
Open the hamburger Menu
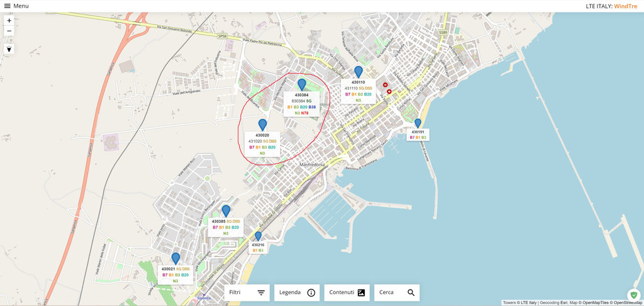click(16, 6)
